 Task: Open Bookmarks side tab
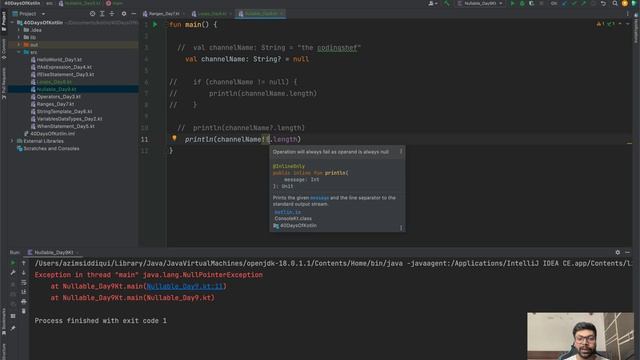coord(4,322)
